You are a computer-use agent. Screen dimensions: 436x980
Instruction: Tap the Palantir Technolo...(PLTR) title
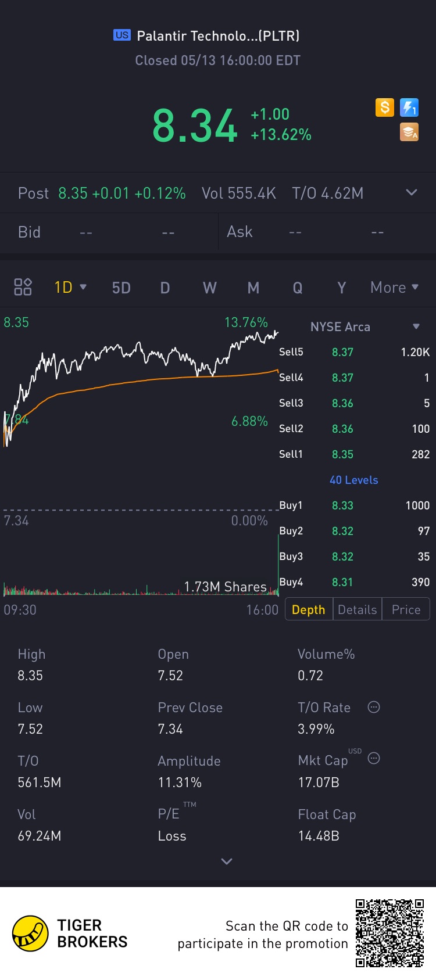tap(218, 35)
